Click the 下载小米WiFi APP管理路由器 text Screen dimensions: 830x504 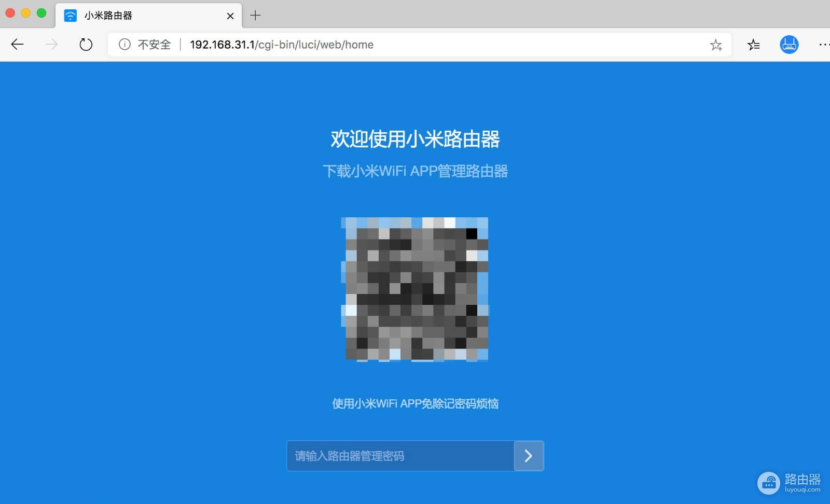click(415, 171)
